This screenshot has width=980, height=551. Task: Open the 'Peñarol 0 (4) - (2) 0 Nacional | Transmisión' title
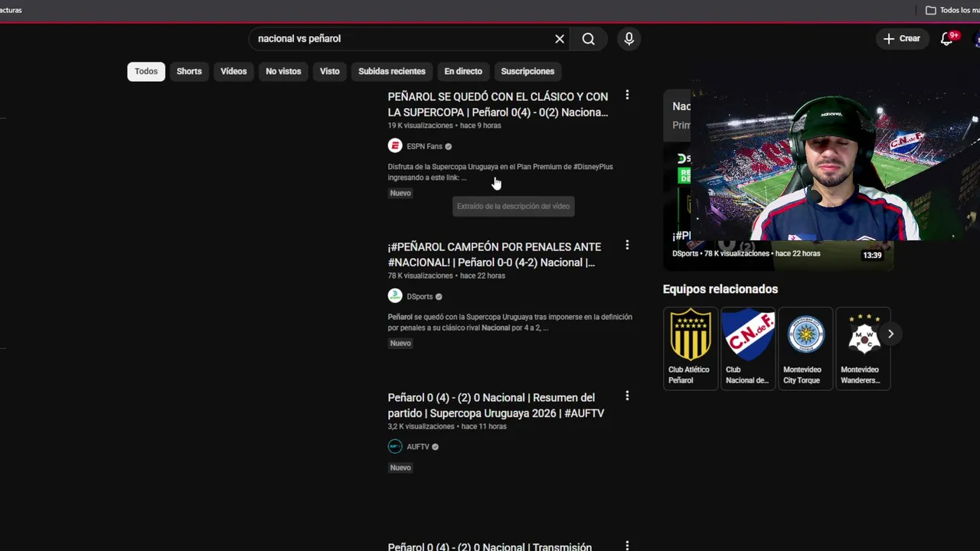coord(489,546)
